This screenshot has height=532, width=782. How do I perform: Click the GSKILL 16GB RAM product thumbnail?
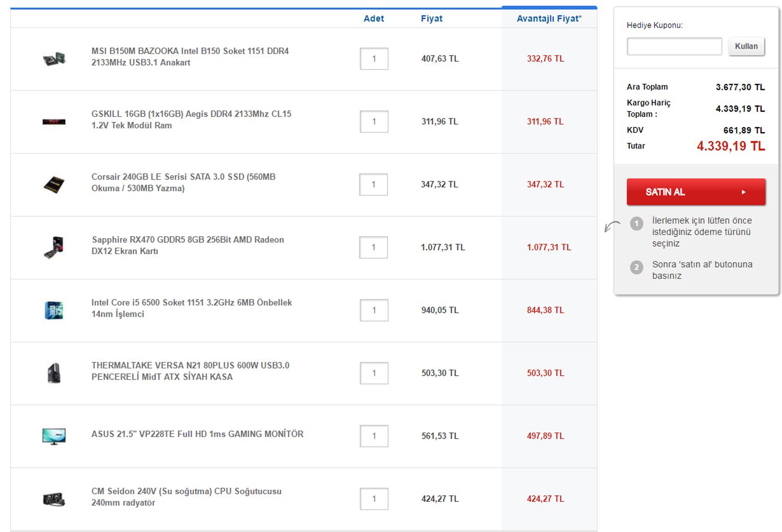[x=54, y=121]
